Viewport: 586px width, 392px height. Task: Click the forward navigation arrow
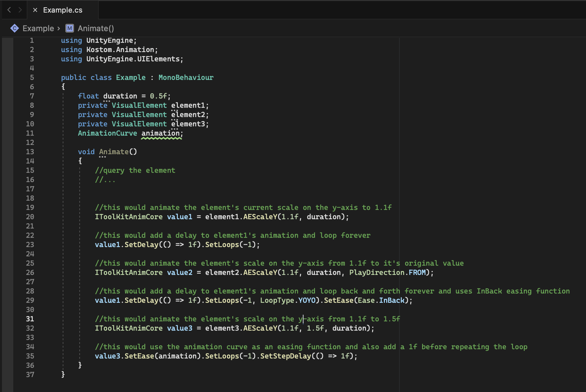tap(20, 10)
